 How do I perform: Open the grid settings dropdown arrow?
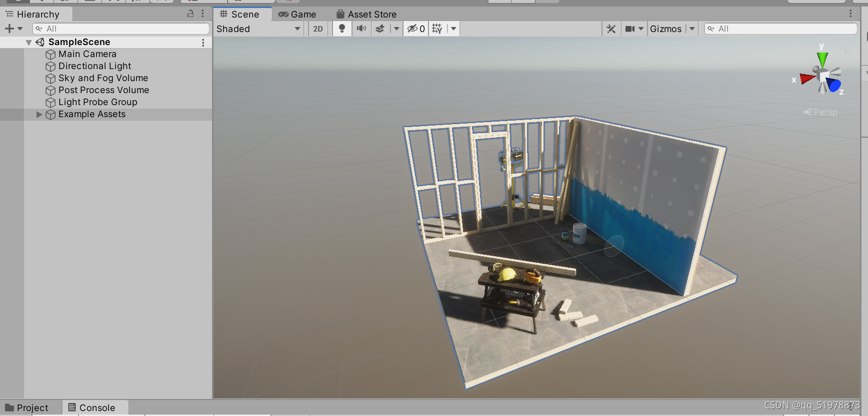coord(453,29)
